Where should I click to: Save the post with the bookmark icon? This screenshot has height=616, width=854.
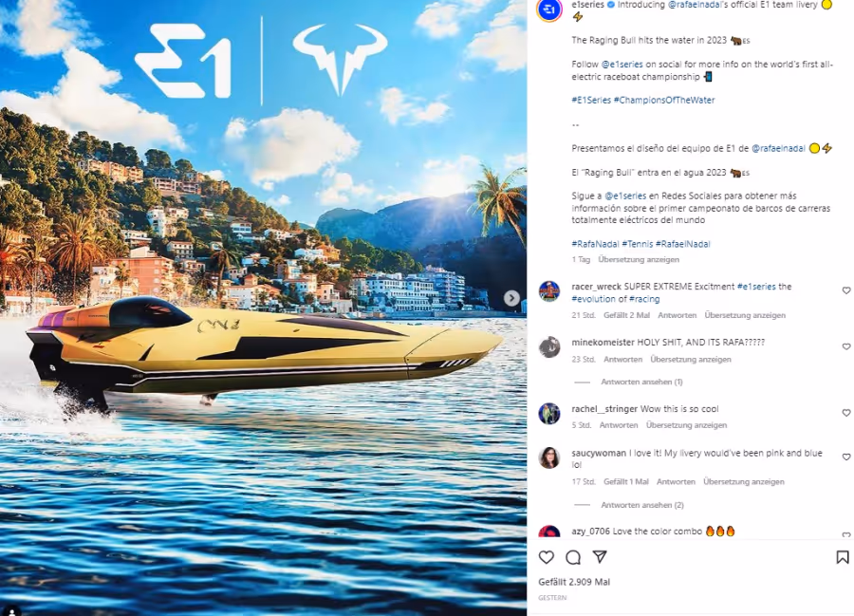coord(842,557)
